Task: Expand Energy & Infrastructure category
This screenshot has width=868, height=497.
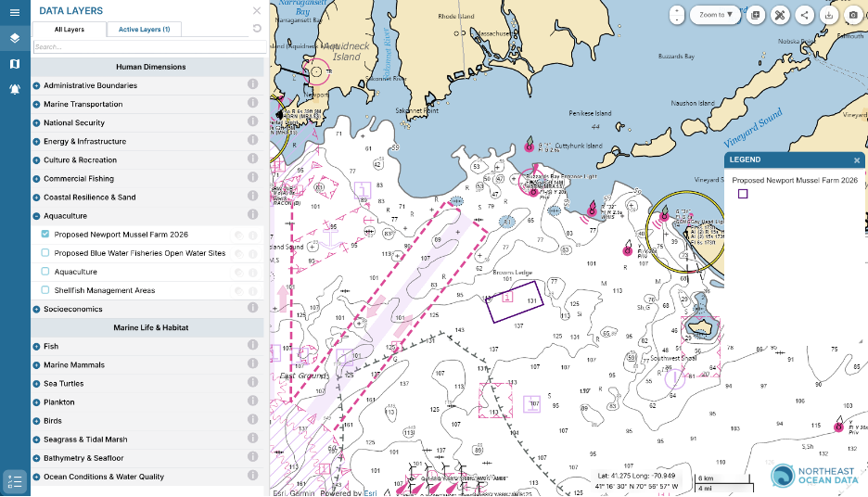Action: coord(36,142)
